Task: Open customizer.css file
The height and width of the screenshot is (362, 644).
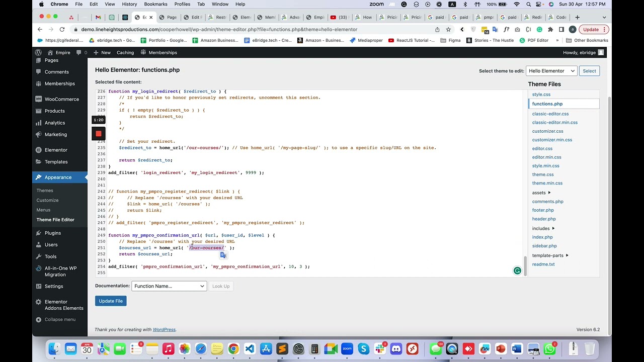Action: (x=547, y=131)
